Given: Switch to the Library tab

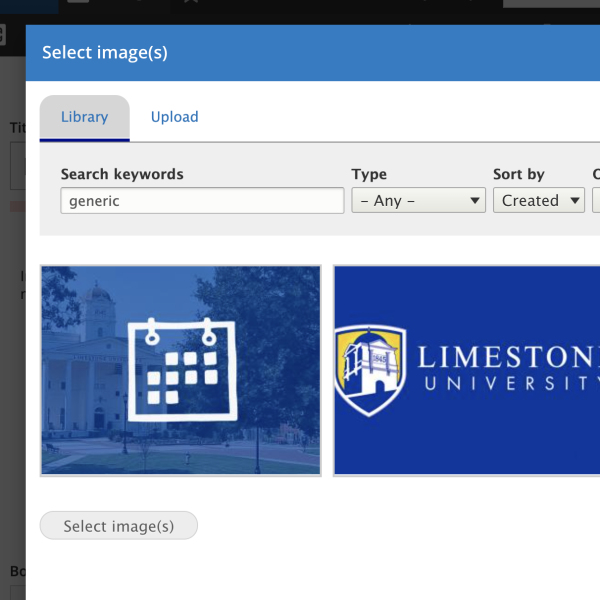Looking at the screenshot, I should tap(85, 117).
